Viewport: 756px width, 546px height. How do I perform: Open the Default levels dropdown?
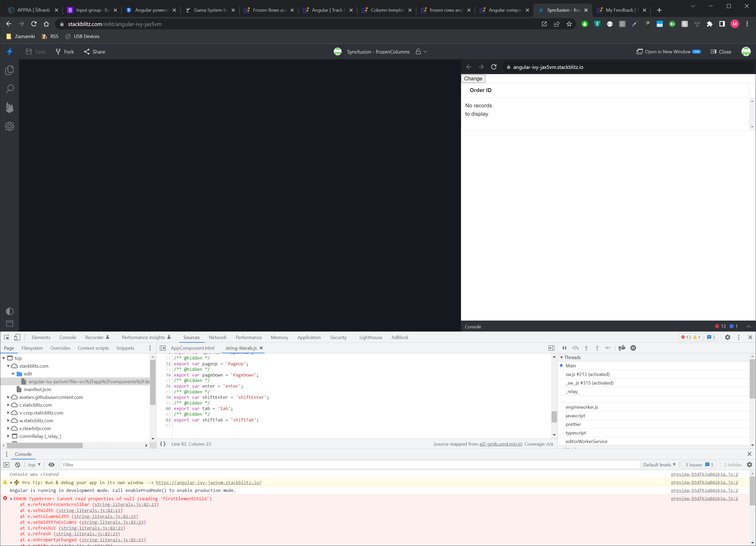tap(659, 465)
